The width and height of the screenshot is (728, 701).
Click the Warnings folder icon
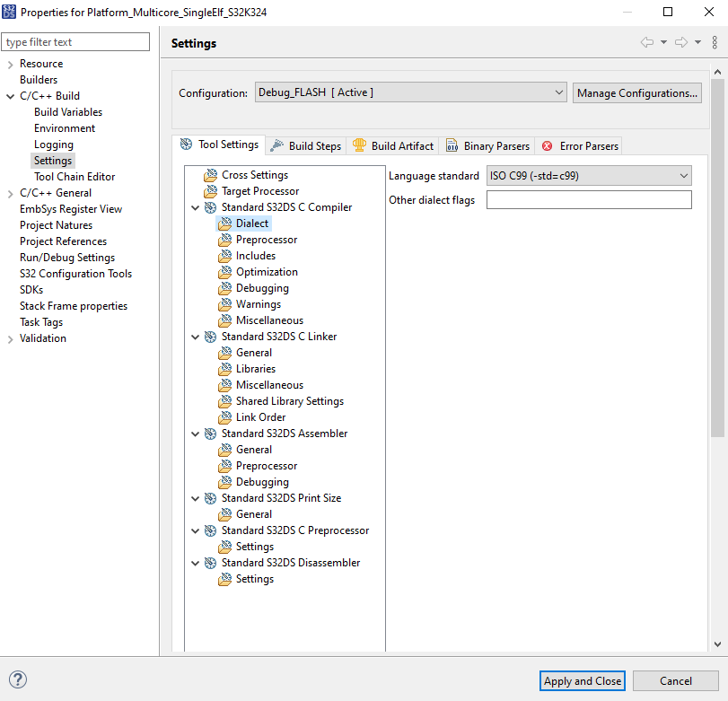(x=224, y=304)
